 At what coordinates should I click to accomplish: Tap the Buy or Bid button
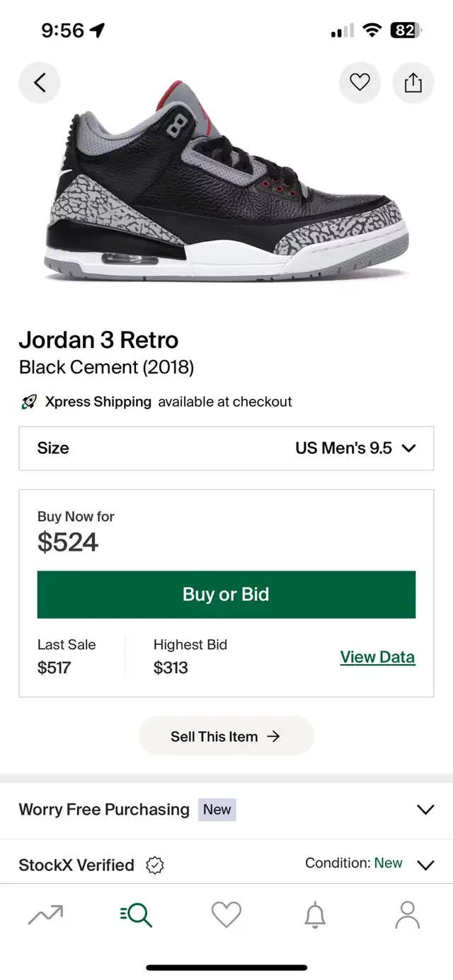coord(226,594)
